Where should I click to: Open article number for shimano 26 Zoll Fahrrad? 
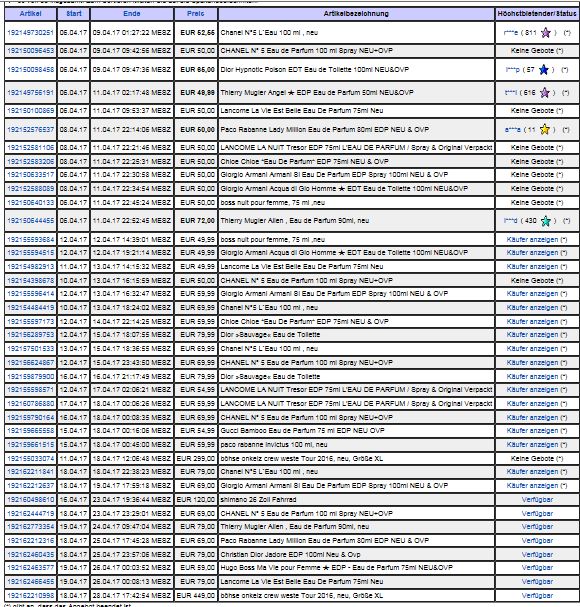click(31, 499)
